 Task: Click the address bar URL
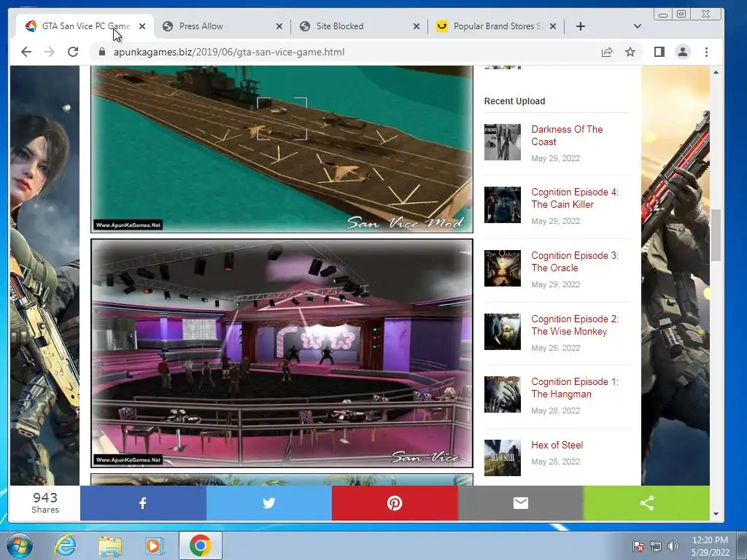228,52
